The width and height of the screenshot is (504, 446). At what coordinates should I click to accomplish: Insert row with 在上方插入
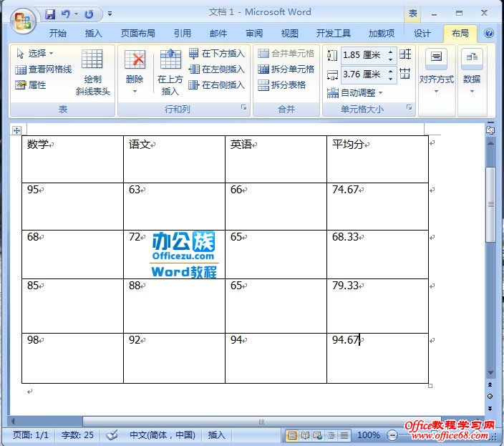click(x=170, y=72)
